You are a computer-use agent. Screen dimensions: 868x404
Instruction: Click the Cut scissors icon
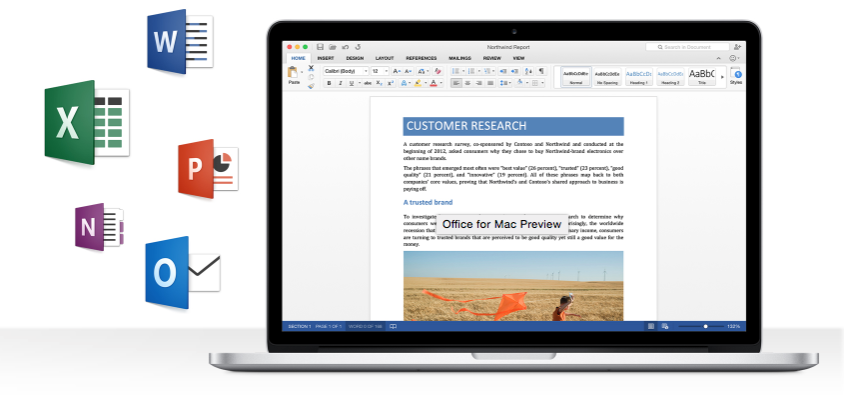click(x=311, y=68)
